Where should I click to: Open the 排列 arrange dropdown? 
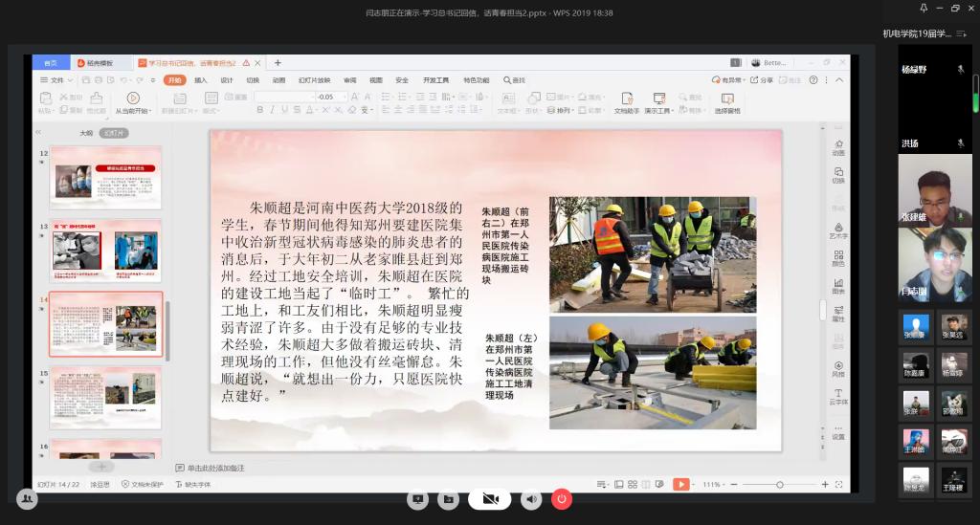point(559,110)
